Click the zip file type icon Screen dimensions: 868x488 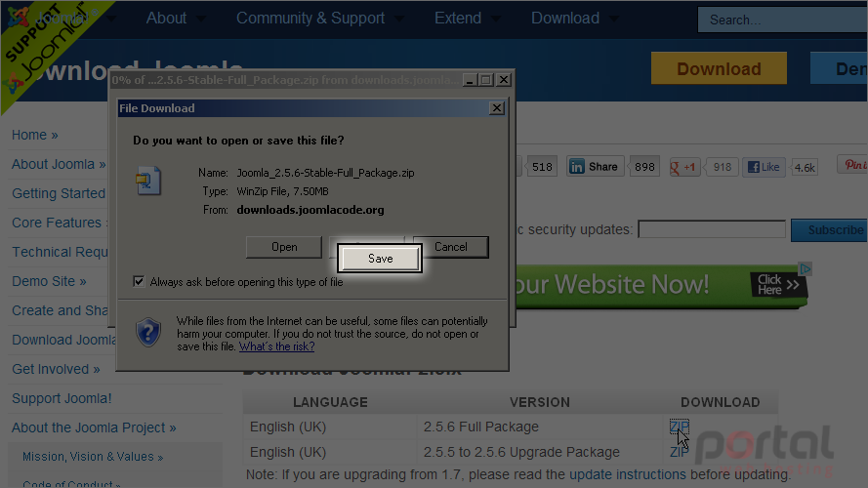[x=148, y=181]
